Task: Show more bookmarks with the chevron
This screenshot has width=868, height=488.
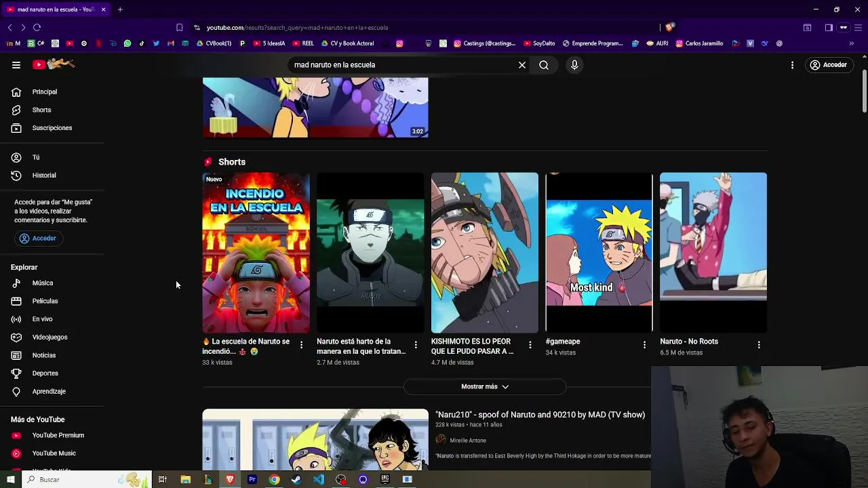Action: coord(851,43)
